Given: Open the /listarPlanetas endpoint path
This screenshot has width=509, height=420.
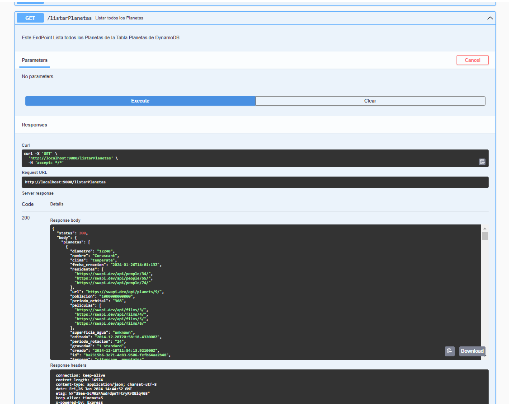Looking at the screenshot, I should click(70, 18).
